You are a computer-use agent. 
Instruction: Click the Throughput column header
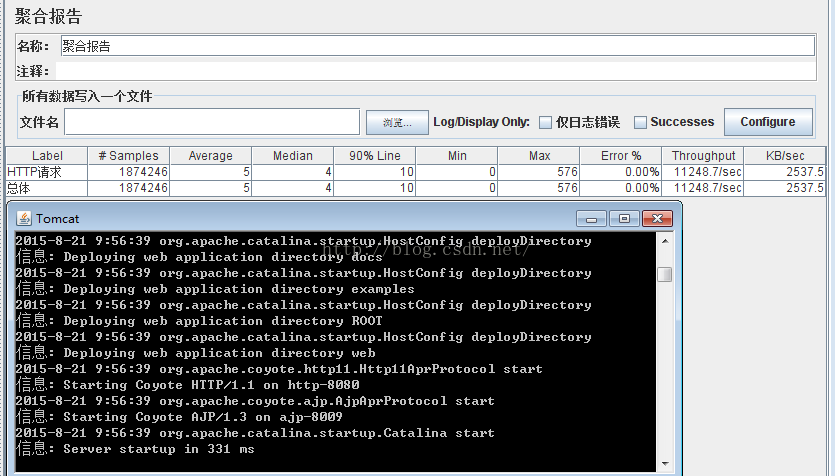[x=703, y=156]
